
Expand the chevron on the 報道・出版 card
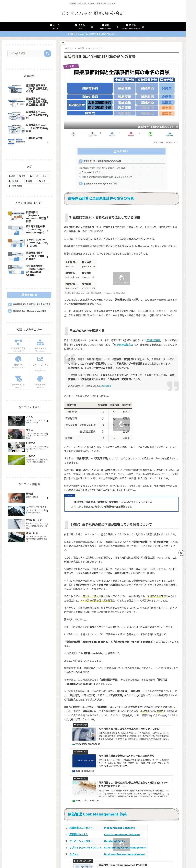48,537
